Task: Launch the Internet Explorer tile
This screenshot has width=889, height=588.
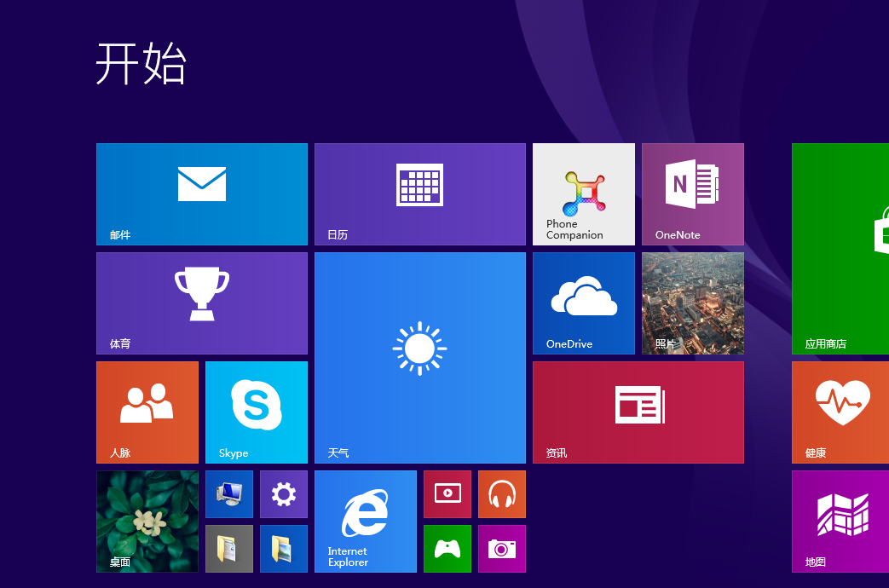Action: (x=366, y=522)
